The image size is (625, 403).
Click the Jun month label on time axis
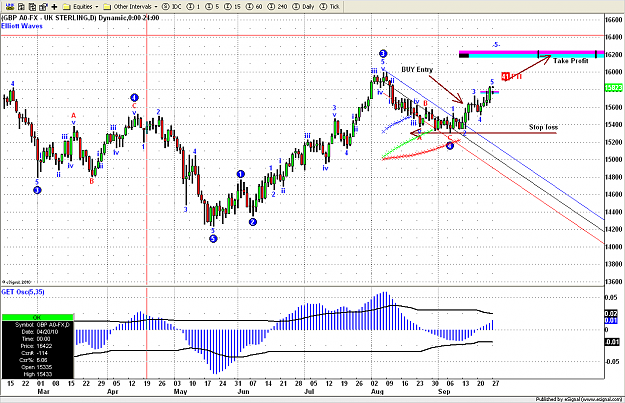[243, 392]
